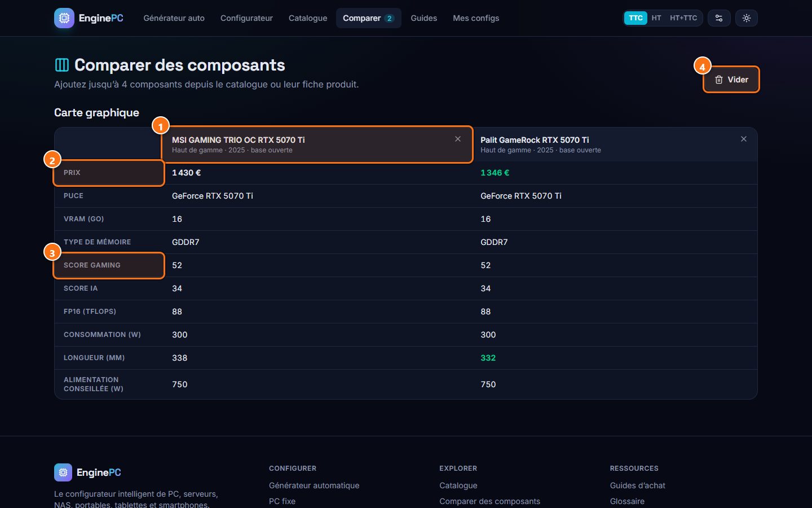Switch price display to HT

(x=656, y=18)
